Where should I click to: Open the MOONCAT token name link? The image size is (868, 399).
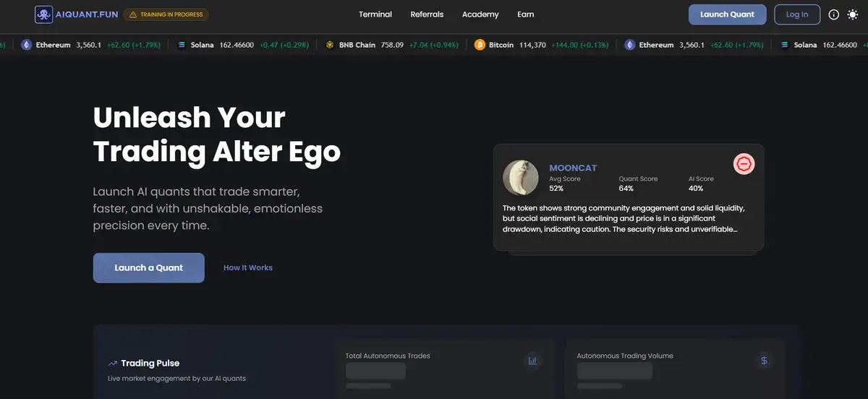click(x=573, y=168)
